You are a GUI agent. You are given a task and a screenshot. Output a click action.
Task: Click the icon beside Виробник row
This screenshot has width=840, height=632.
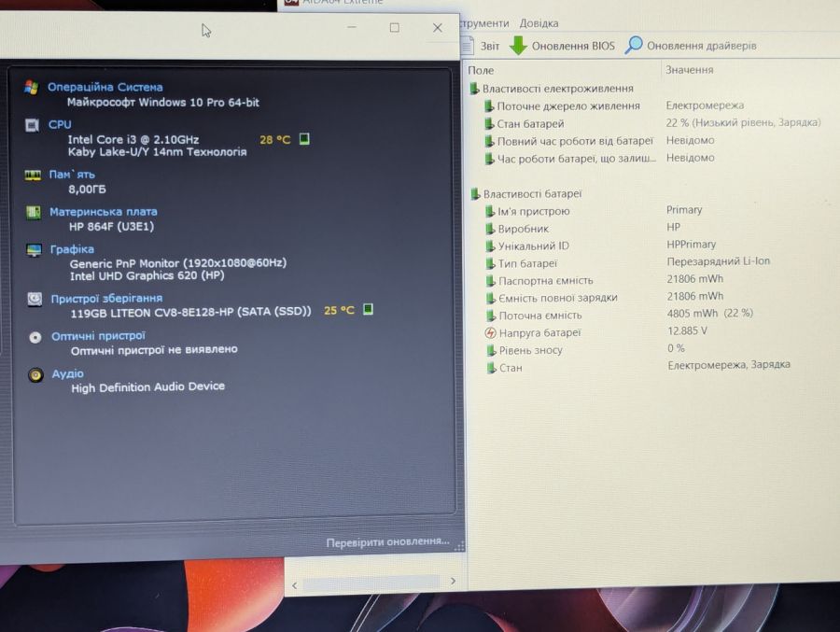tap(490, 229)
